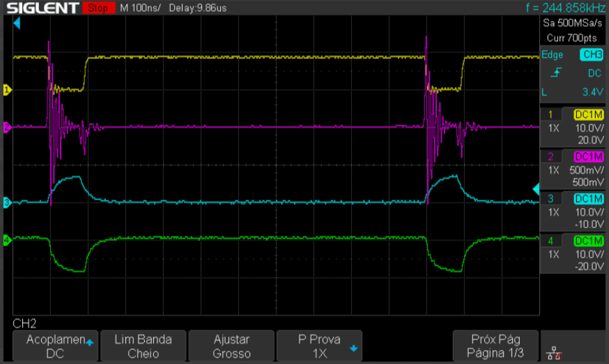Select the M 100ns/ timebase readout
Screen dimensions: 609x364
coord(140,8)
